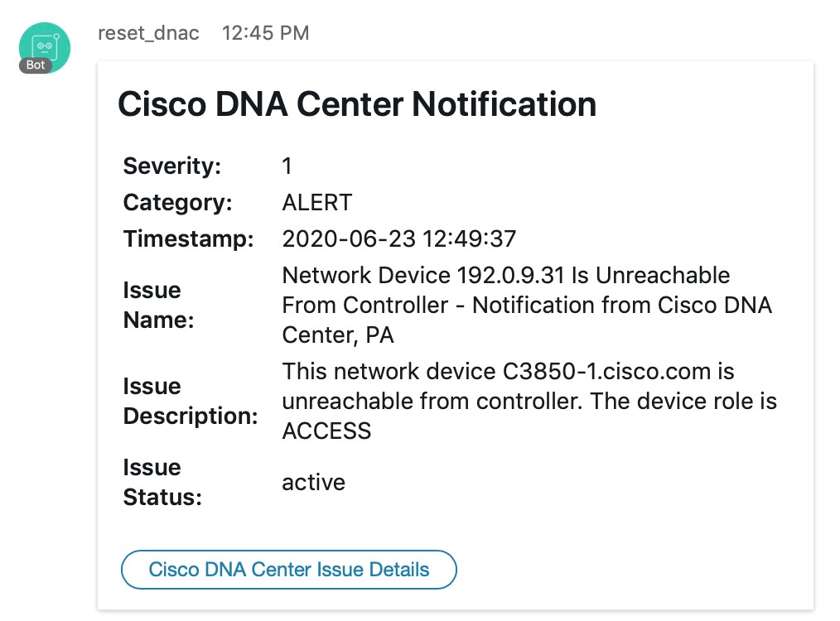Click the ALERT category value
Screen dimensions: 840x621
pos(316,202)
